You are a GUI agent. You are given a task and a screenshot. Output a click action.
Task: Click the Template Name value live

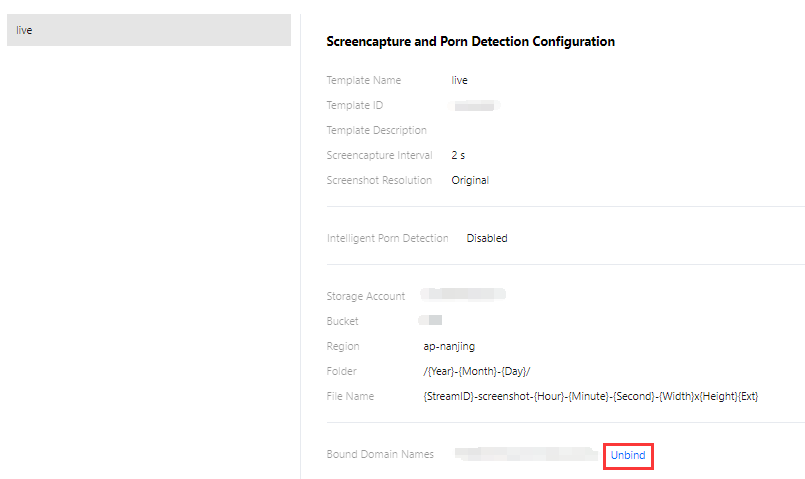coord(459,80)
